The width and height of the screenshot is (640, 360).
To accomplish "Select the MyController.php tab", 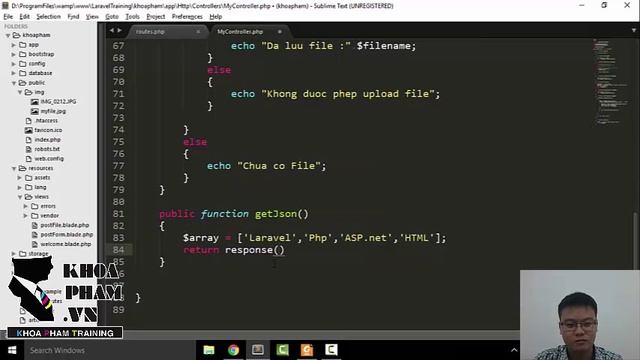I will point(240,31).
